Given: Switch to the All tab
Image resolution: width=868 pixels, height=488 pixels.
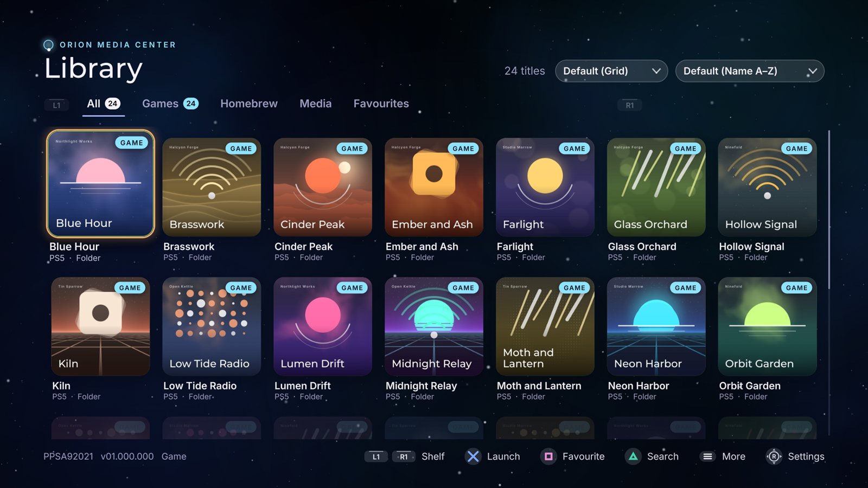Looking at the screenshot, I should click(x=104, y=104).
